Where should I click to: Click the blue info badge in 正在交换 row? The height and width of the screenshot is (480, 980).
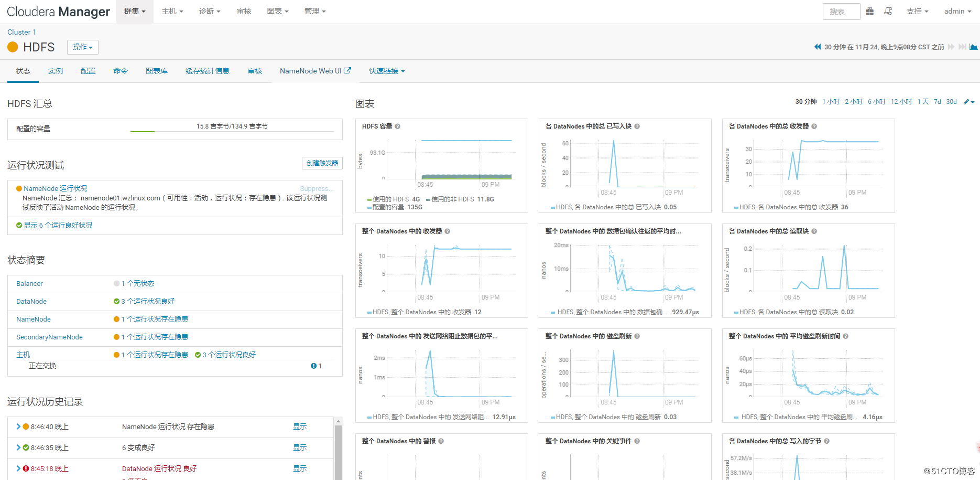pos(313,366)
